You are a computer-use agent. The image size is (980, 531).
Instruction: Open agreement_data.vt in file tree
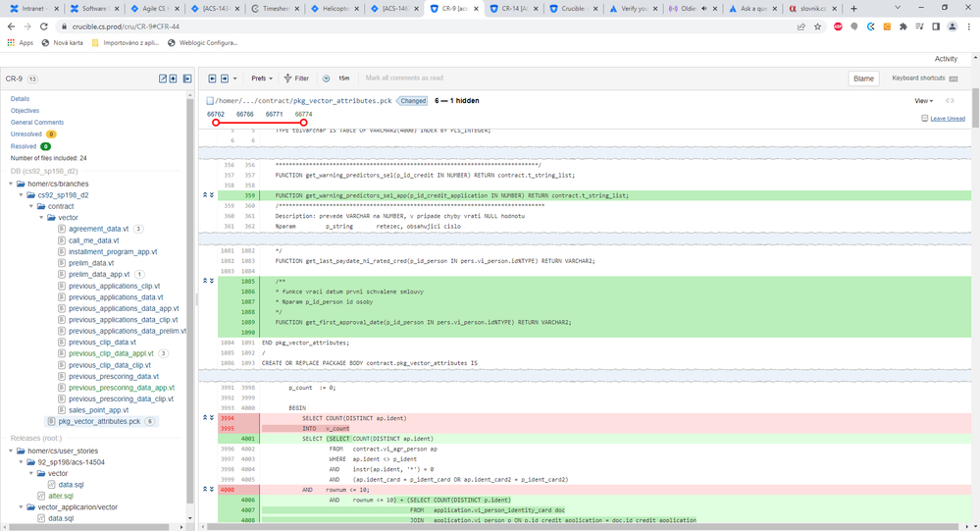coord(98,229)
